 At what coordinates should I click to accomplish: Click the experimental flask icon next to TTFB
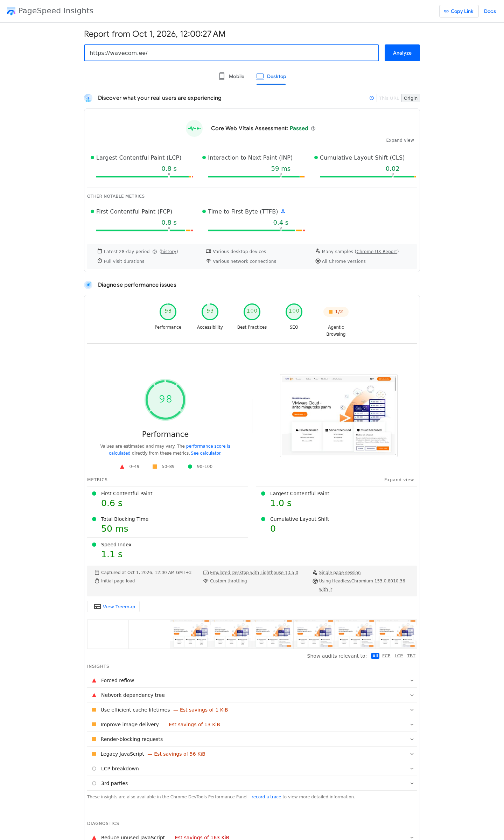283,211
